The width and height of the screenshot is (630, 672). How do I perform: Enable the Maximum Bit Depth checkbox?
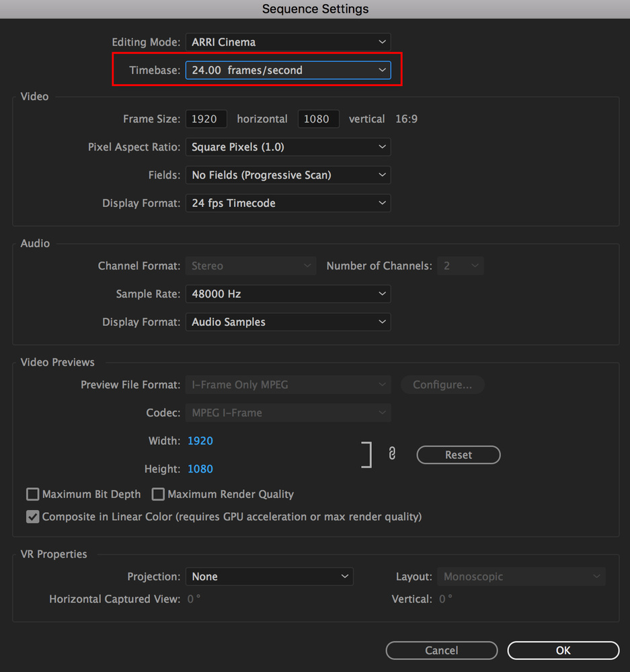pyautogui.click(x=32, y=495)
